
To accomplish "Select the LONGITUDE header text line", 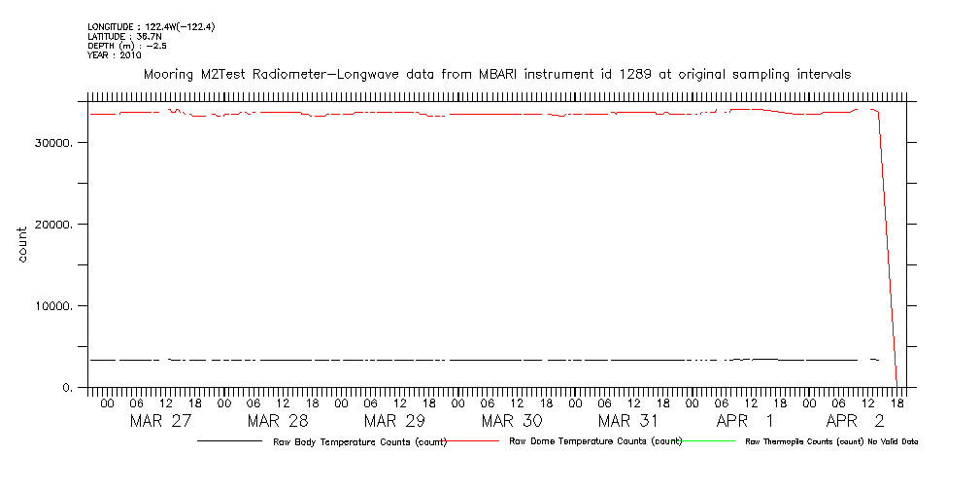I will tap(151, 27).
